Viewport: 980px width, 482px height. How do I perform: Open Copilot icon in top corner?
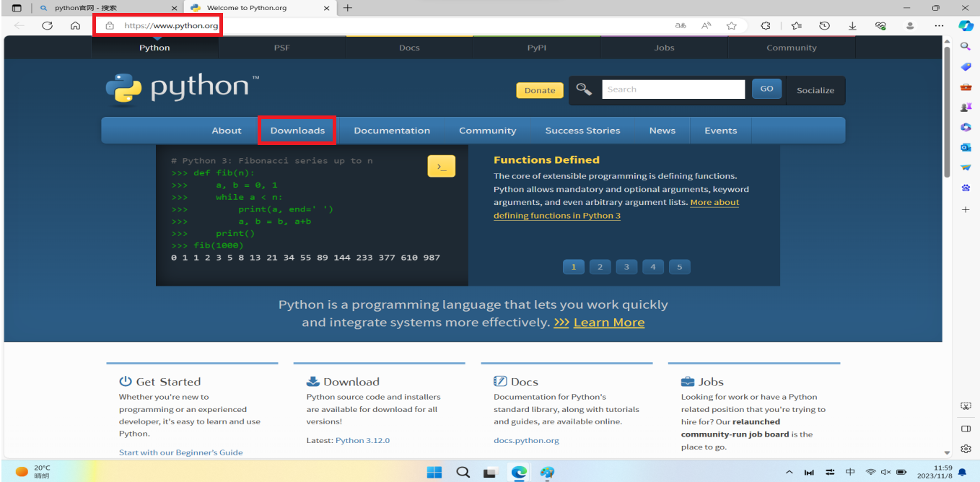pos(966,25)
